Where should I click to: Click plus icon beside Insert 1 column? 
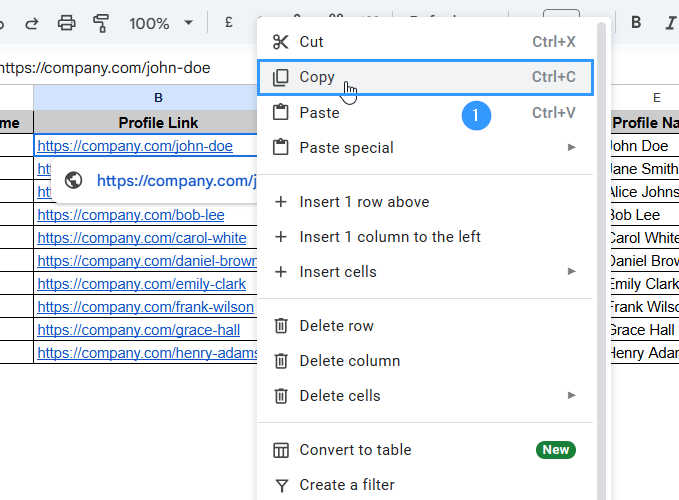click(x=281, y=237)
